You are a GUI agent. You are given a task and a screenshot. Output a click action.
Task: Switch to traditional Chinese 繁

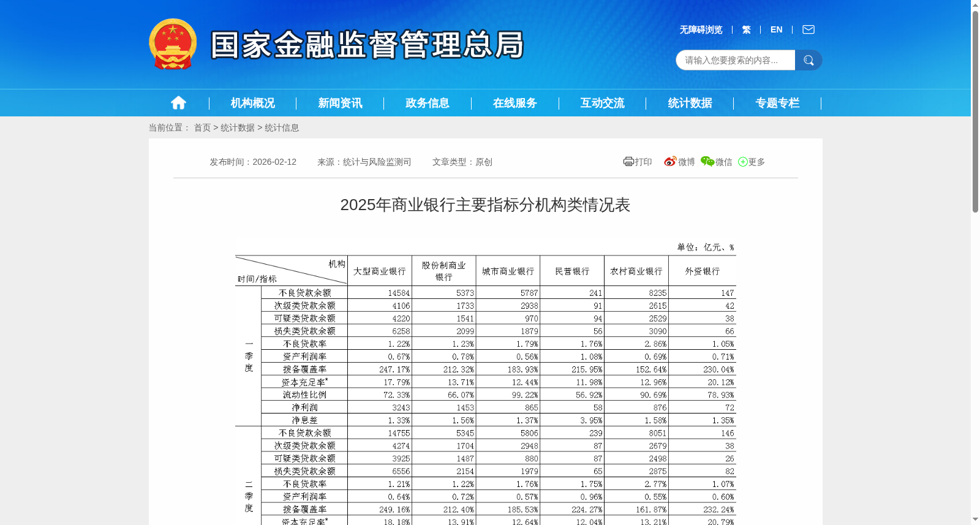pos(746,29)
